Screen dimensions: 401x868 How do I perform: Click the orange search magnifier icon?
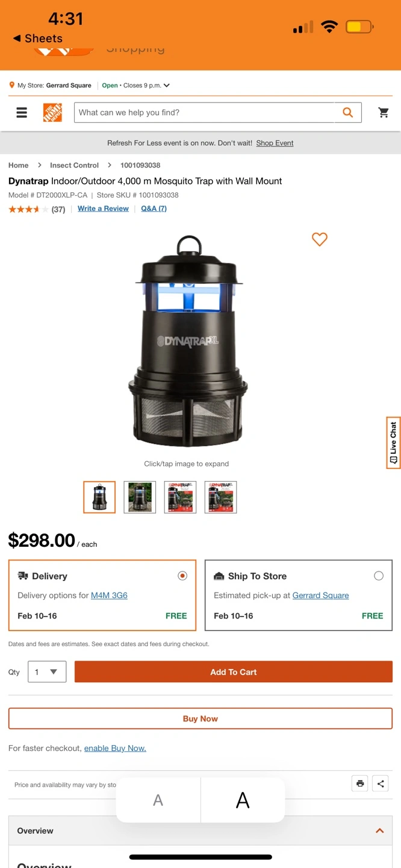(348, 113)
